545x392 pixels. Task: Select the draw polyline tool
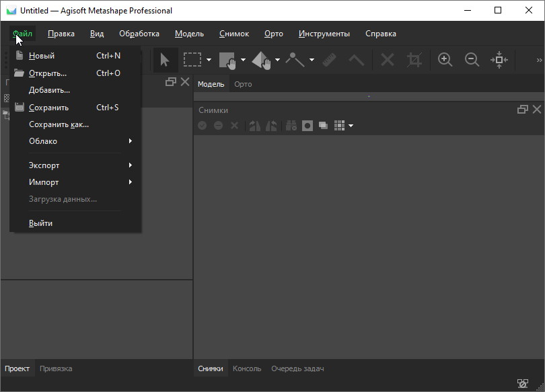(295, 60)
